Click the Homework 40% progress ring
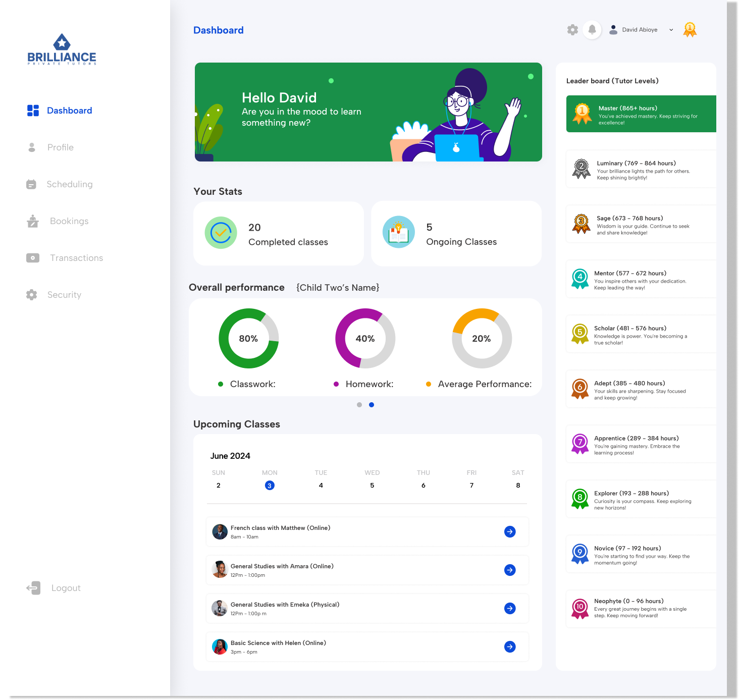 pos(365,338)
